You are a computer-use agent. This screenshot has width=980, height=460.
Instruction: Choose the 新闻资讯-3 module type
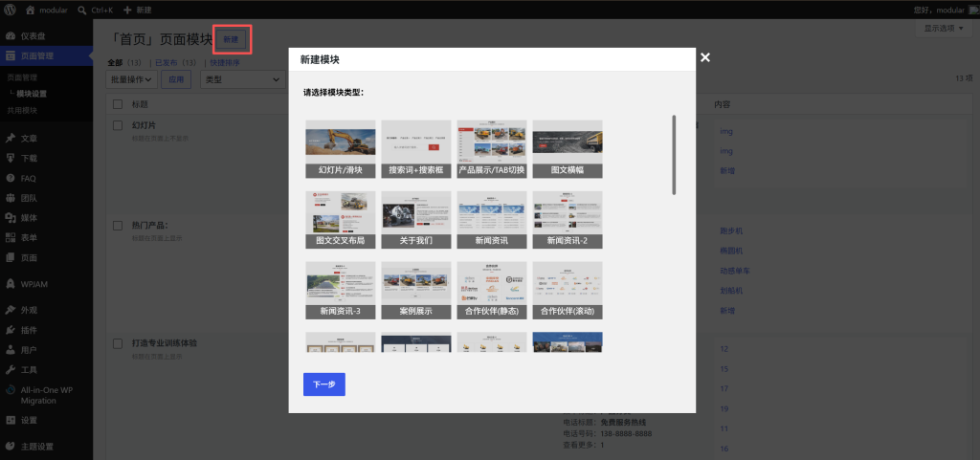click(340, 290)
